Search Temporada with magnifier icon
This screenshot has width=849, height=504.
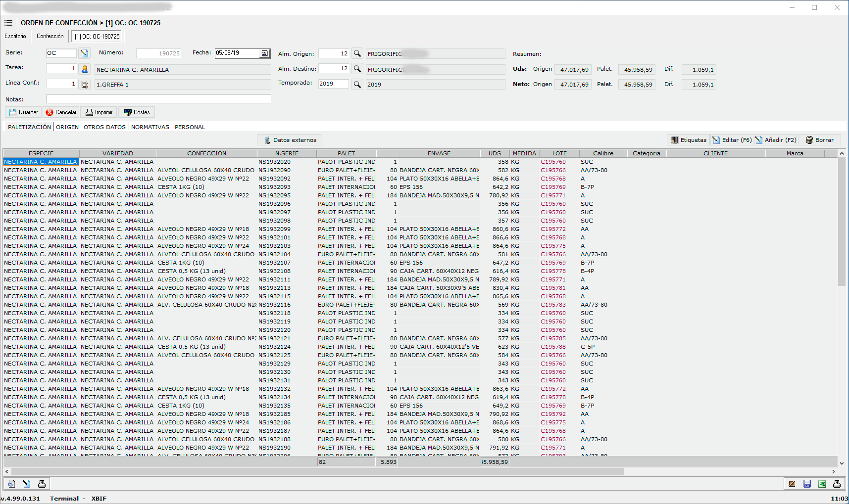(357, 85)
